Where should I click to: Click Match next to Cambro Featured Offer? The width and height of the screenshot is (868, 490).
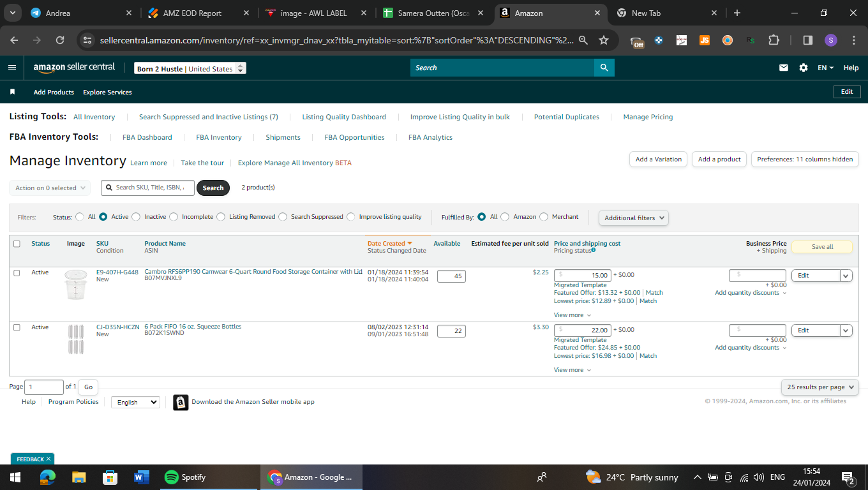[x=654, y=293]
